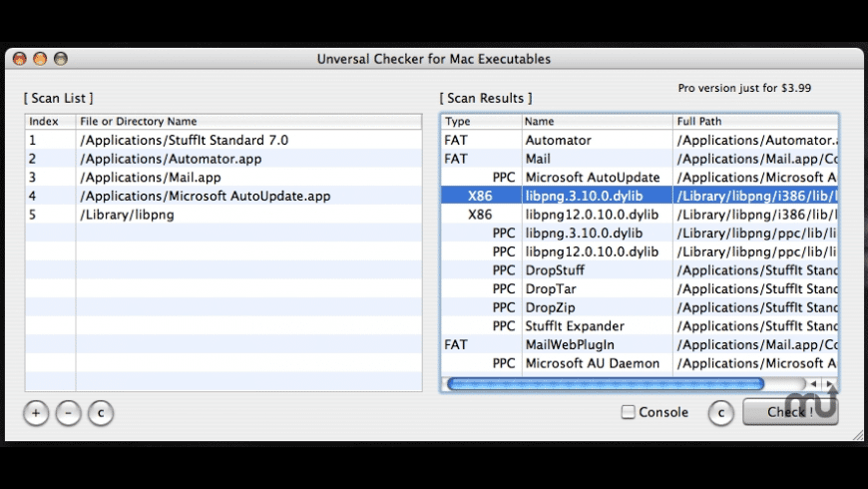Enable the Console checkbox
This screenshot has height=489, width=868.
tap(628, 412)
